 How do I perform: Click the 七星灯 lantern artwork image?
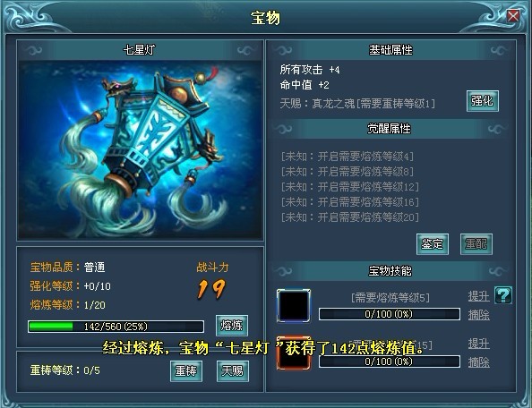tap(140, 150)
